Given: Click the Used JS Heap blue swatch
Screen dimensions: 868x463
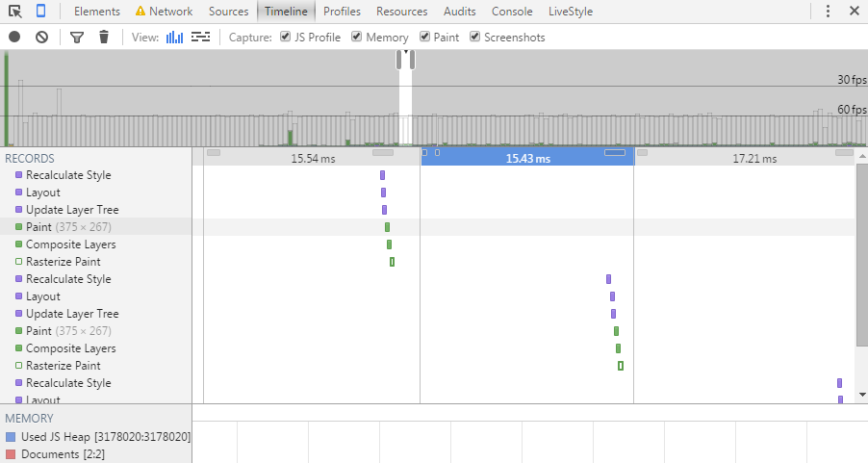Looking at the screenshot, I should point(11,436).
